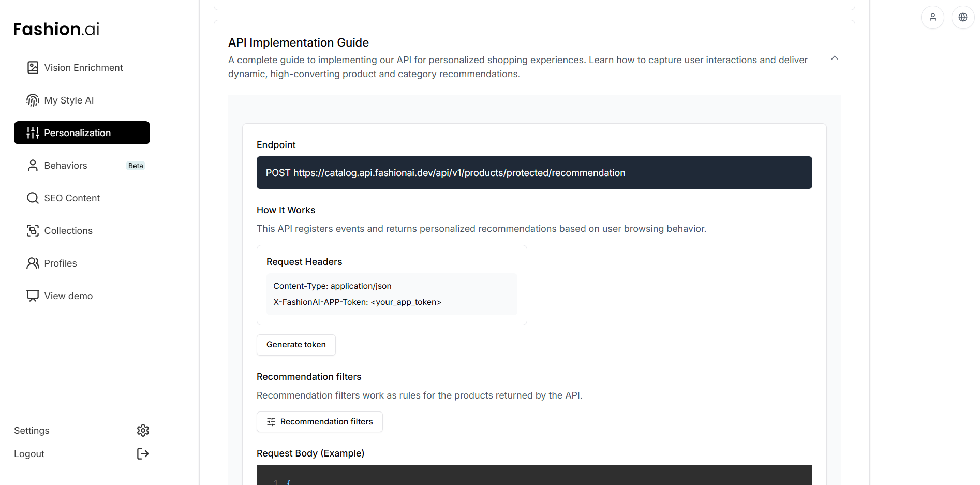The image size is (980, 485).
Task: Click the Generate token button
Action: click(295, 344)
